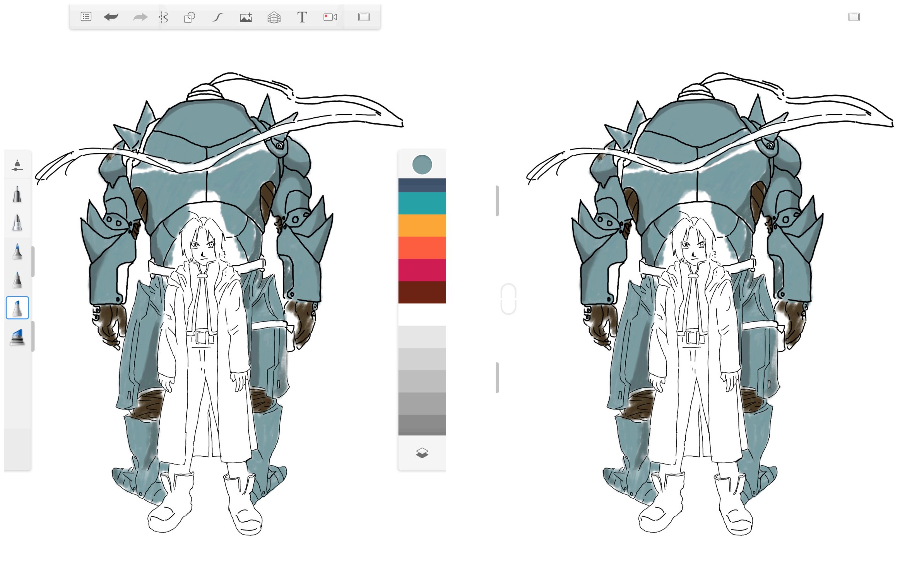Select the small blue-tip gray marker

(x=17, y=280)
